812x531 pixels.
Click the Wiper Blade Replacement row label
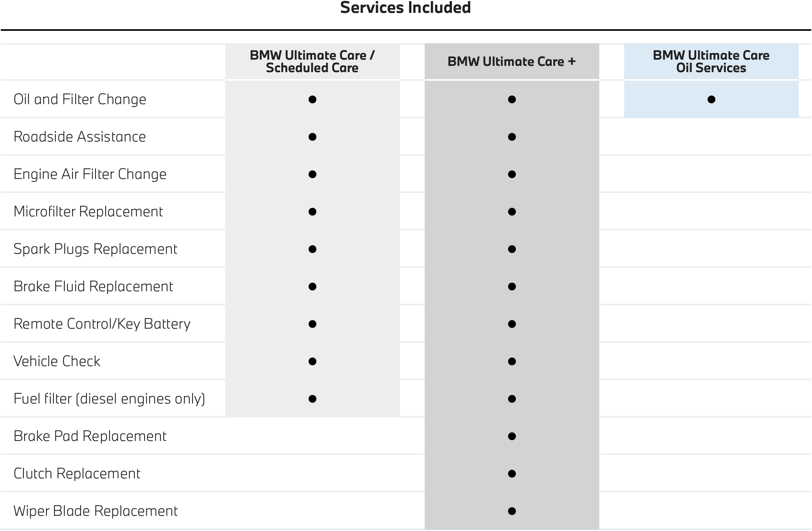[95, 511]
